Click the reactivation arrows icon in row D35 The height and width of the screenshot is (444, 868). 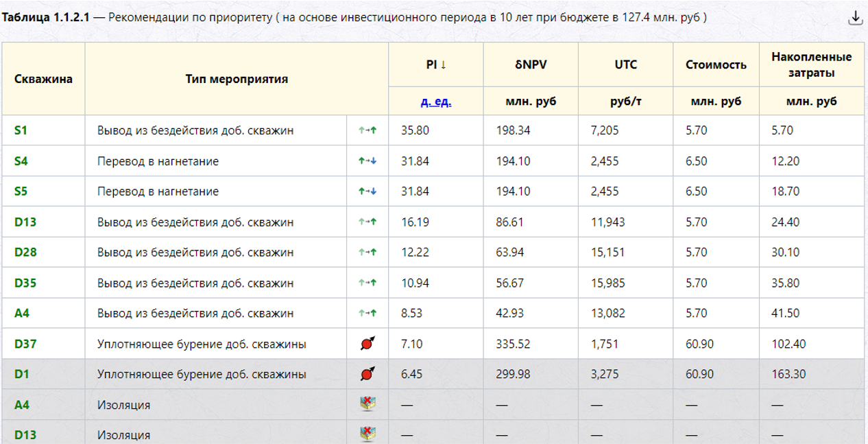(367, 283)
